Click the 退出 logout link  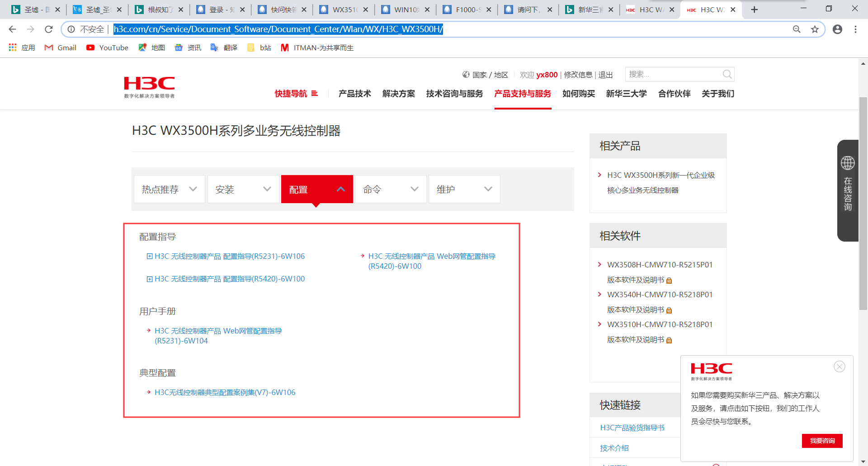[606, 75]
